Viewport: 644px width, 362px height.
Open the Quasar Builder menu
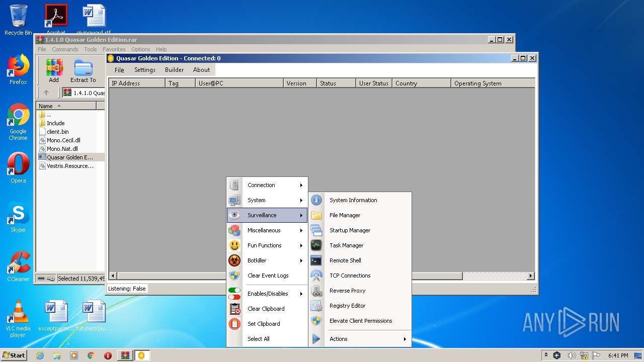pos(175,70)
